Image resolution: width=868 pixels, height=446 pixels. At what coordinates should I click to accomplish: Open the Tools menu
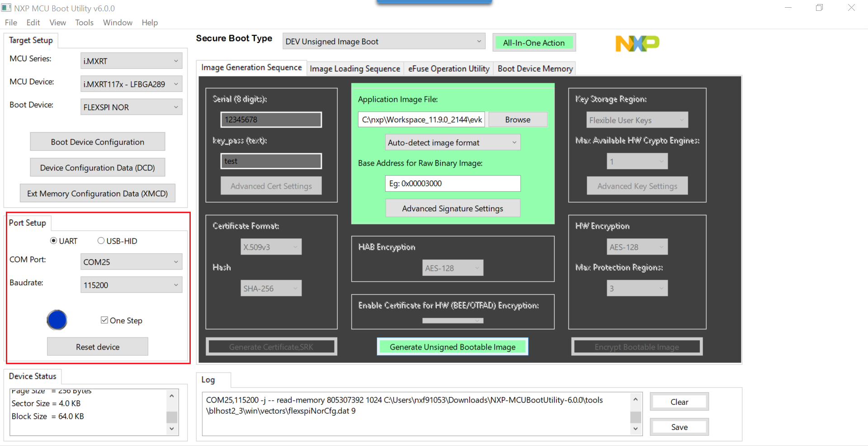[84, 22]
